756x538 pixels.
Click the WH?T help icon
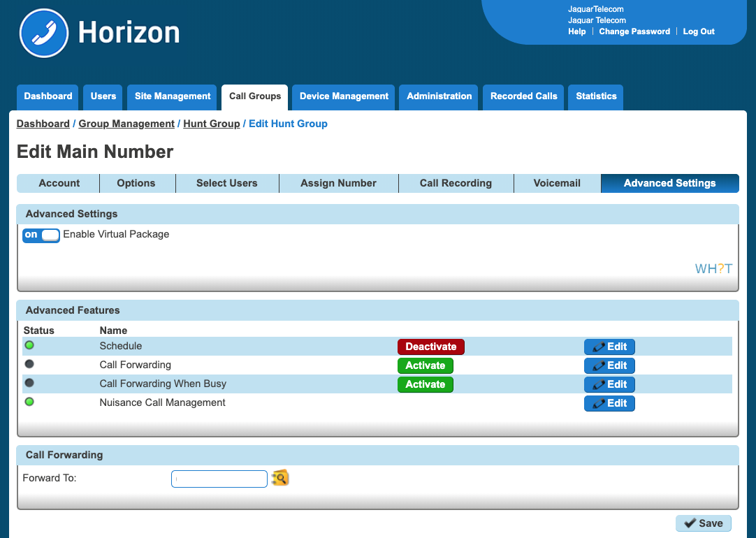713,269
